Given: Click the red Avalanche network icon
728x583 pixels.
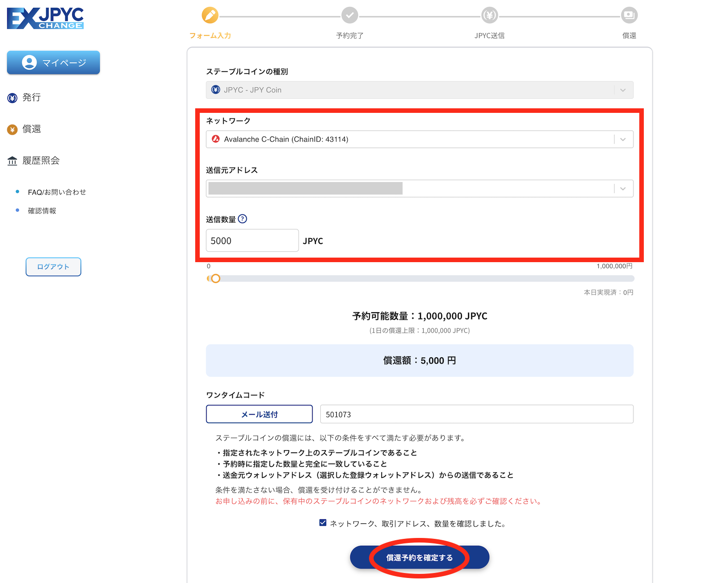Looking at the screenshot, I should point(216,139).
